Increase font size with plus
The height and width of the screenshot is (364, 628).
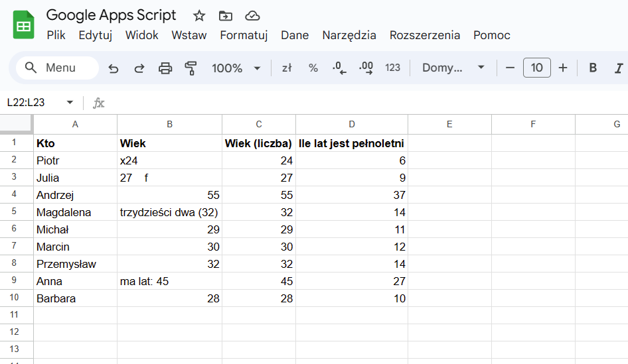563,68
